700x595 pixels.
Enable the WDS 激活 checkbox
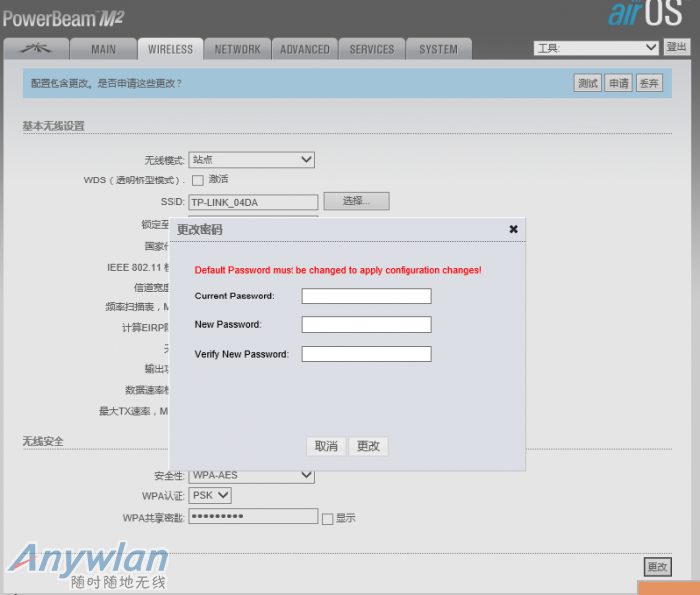tap(197, 180)
